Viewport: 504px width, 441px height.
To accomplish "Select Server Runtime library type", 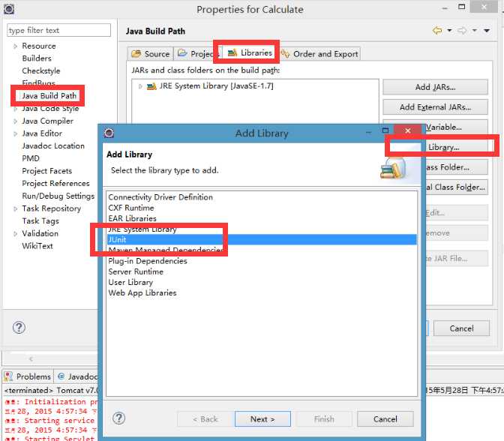I will [x=262, y=271].
